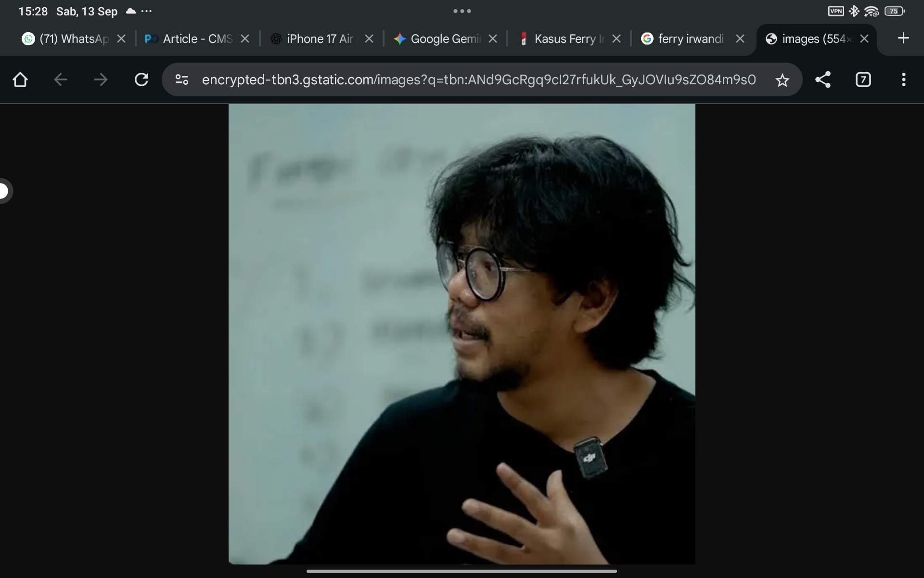View site information icon in address bar

coord(182,79)
